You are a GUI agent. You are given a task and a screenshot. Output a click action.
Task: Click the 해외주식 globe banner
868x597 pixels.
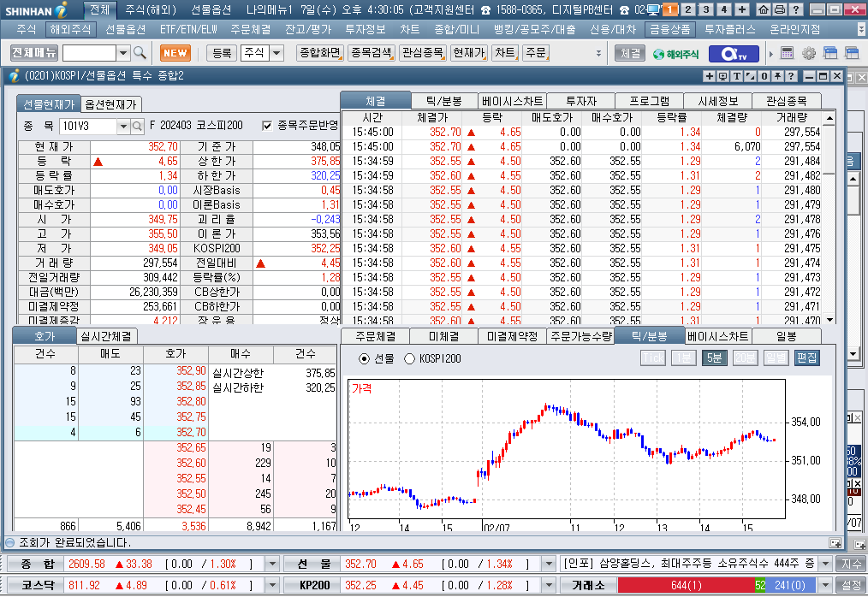pos(676,54)
